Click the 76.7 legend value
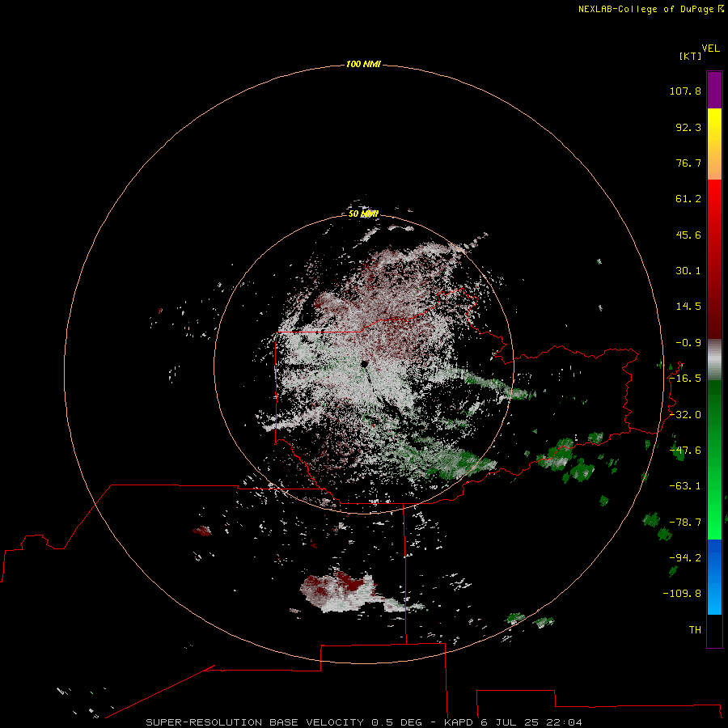 coord(688,163)
